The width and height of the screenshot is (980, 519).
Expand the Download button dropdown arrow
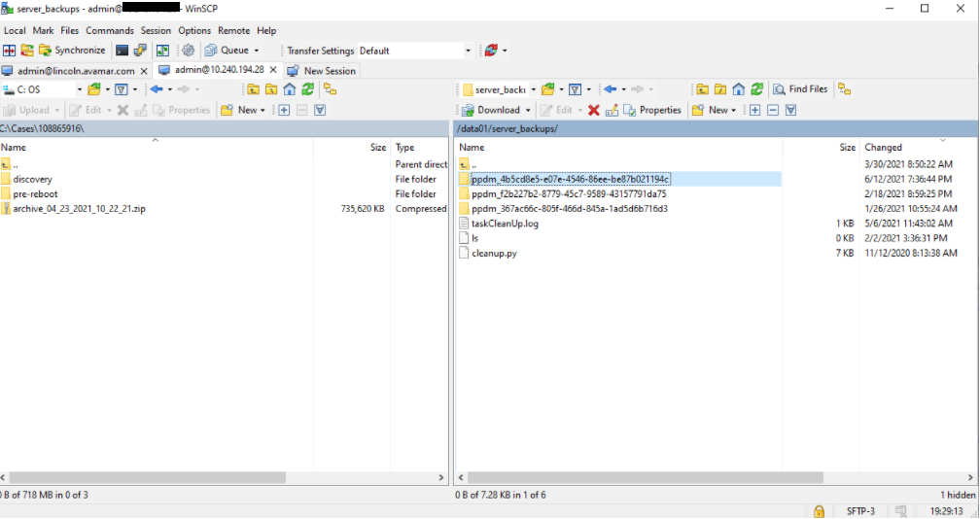(528, 111)
